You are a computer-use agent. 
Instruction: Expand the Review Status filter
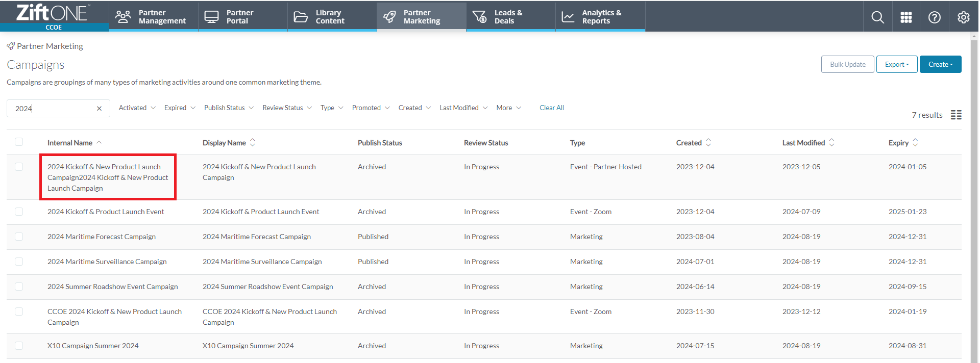pyautogui.click(x=287, y=108)
